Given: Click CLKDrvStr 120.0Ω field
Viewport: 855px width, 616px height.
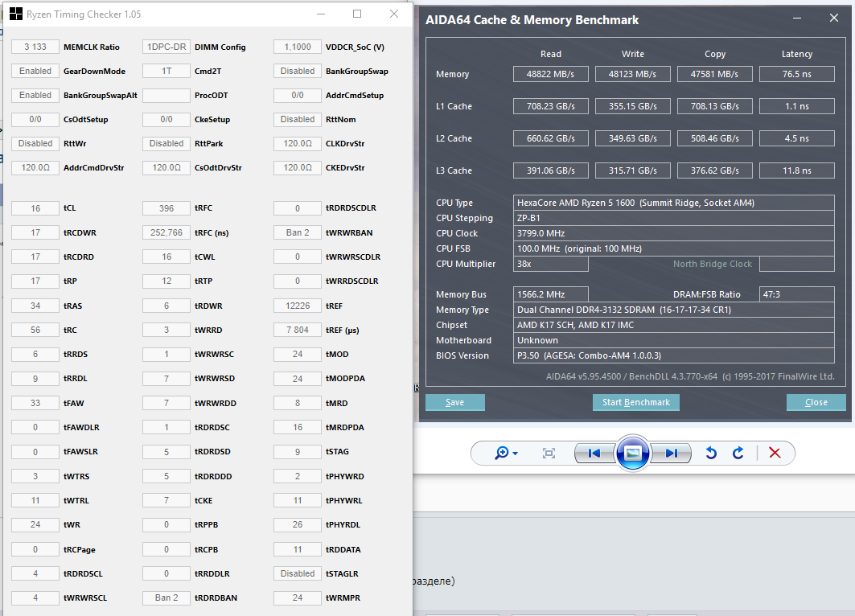Looking at the screenshot, I should [x=298, y=143].
